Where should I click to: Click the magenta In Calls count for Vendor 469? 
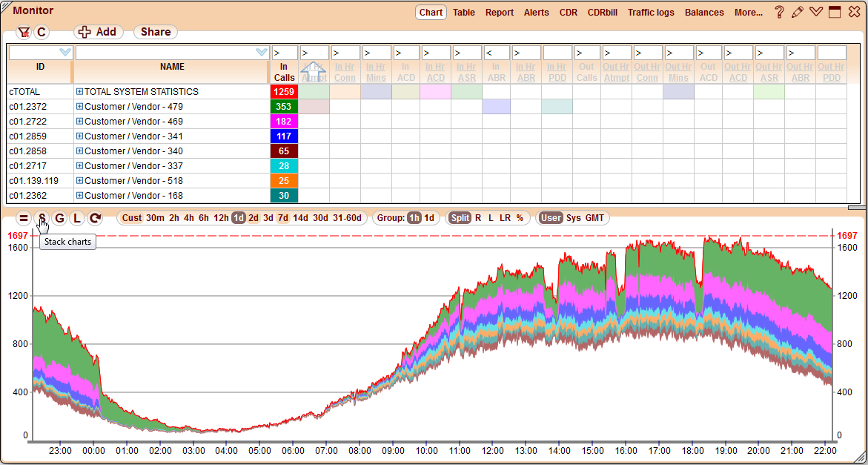282,121
